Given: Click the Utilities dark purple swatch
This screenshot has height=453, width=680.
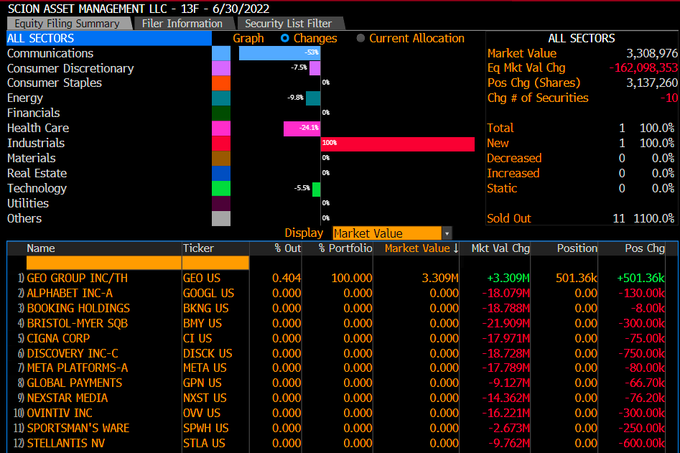Looking at the screenshot, I should pos(221,203).
